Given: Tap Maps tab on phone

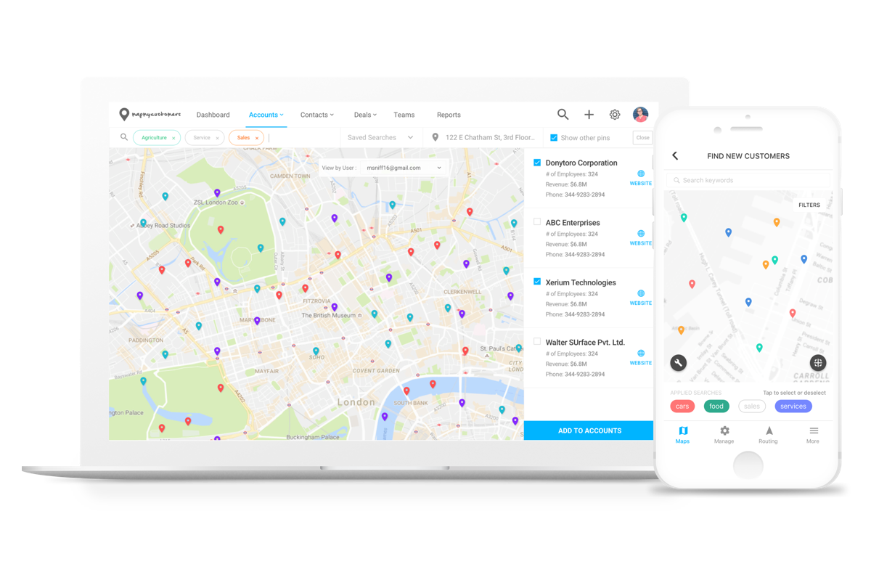Looking at the screenshot, I should [x=682, y=435].
